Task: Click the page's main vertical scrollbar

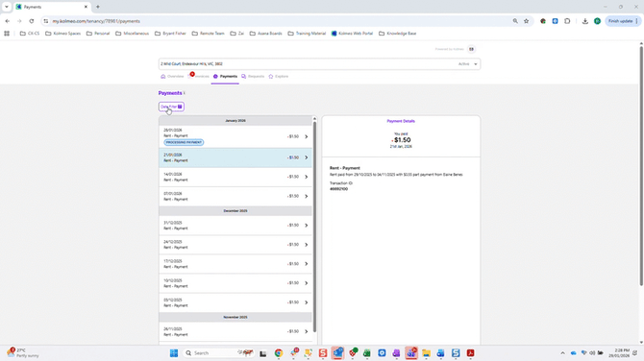Action: pyautogui.click(x=641, y=166)
